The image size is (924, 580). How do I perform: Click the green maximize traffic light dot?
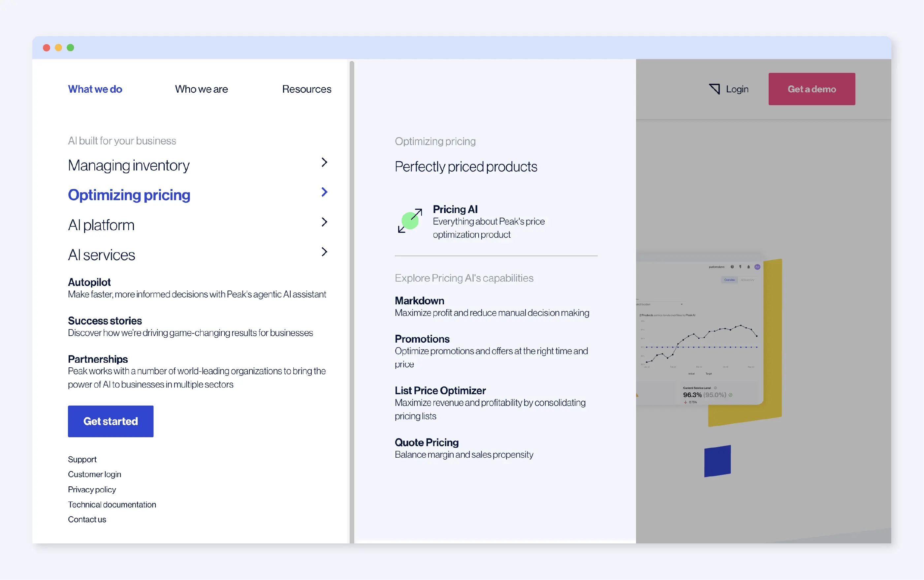click(71, 47)
